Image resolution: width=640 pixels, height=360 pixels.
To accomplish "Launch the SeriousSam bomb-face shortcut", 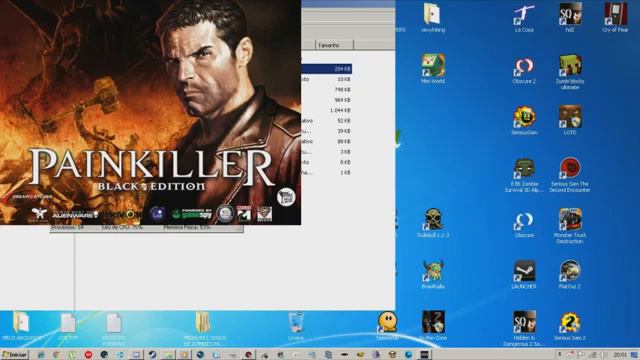I will click(524, 120).
